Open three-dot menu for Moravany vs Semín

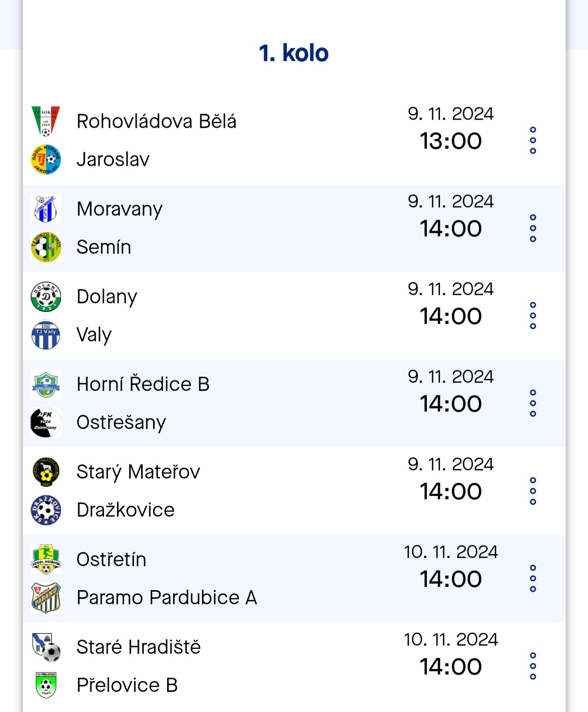[533, 228]
